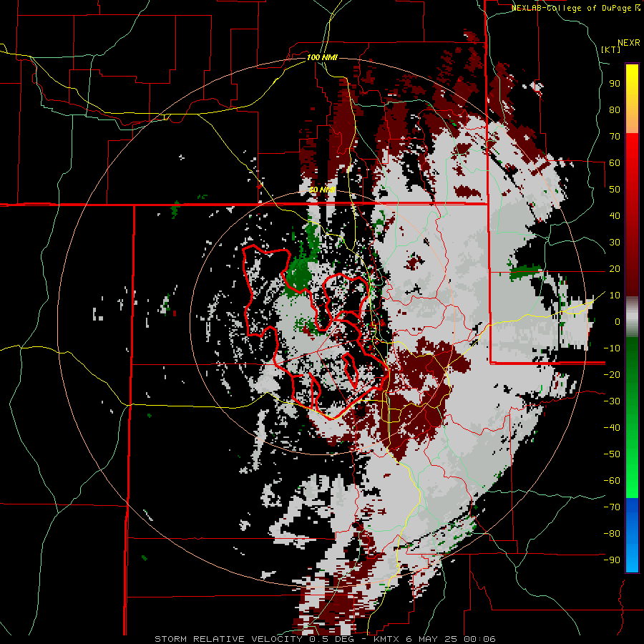Screen dimensions: 644x644
Task: Click the 20 knots scale label
Action: (615, 268)
